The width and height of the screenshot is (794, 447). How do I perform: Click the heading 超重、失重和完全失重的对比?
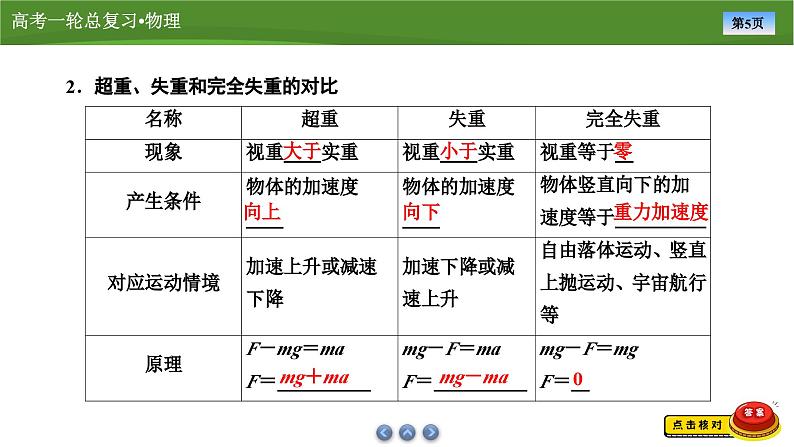point(216,87)
